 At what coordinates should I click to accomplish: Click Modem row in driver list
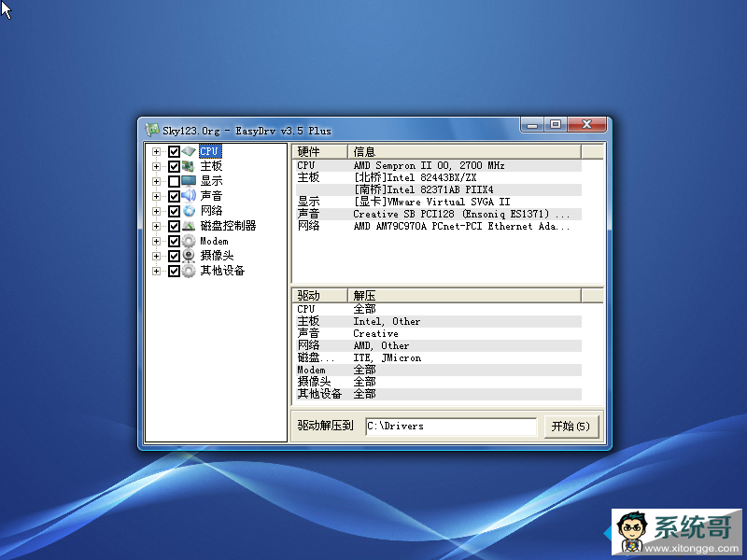pyautogui.click(x=438, y=370)
